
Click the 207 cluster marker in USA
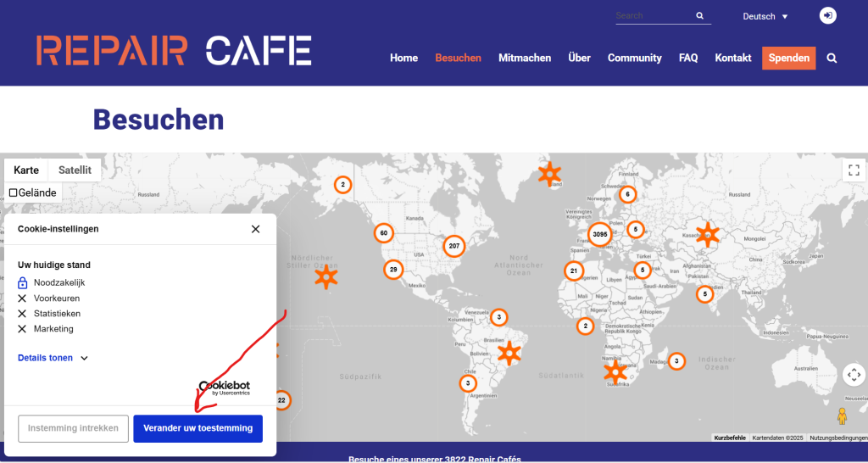(453, 246)
